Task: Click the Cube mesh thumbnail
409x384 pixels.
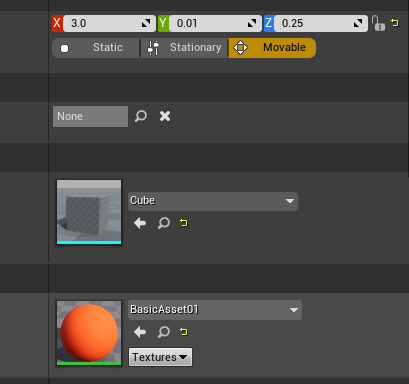Action: tap(89, 212)
